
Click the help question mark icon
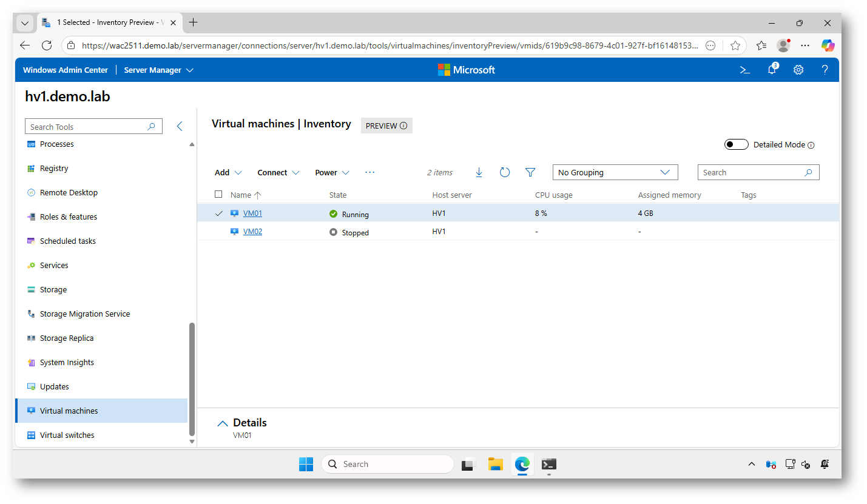[825, 70]
